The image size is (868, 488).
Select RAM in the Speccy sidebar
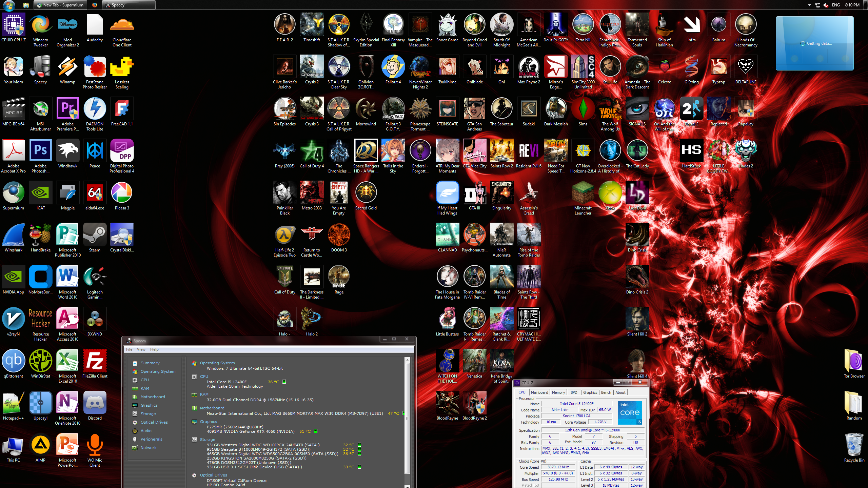(145, 388)
